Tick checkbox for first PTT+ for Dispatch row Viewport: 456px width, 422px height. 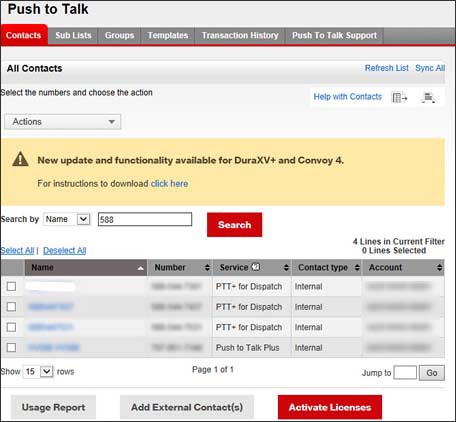[x=11, y=286]
